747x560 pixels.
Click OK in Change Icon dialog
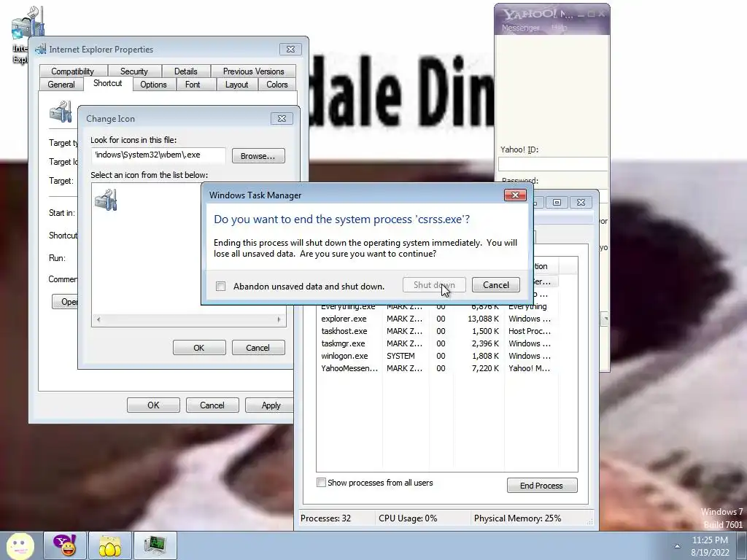[199, 348]
